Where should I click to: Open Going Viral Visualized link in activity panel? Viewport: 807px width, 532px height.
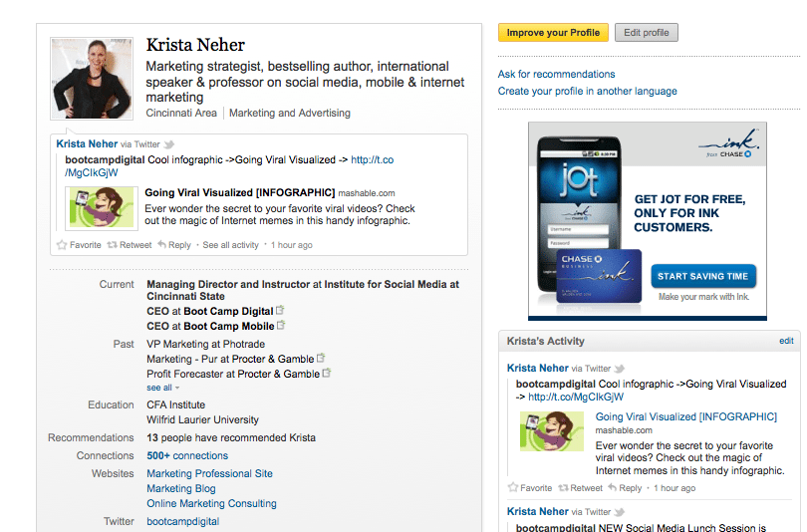[686, 416]
